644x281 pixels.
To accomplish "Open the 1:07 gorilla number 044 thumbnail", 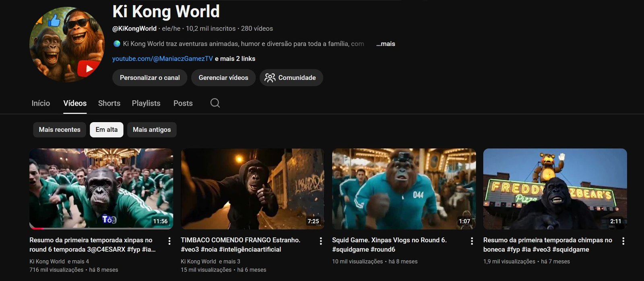I will (x=404, y=189).
